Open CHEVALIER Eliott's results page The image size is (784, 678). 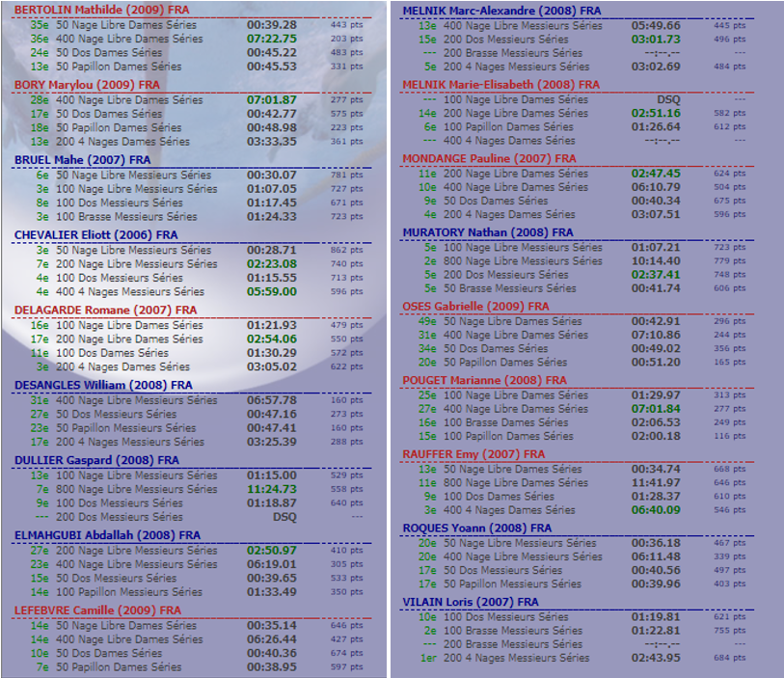[95, 234]
